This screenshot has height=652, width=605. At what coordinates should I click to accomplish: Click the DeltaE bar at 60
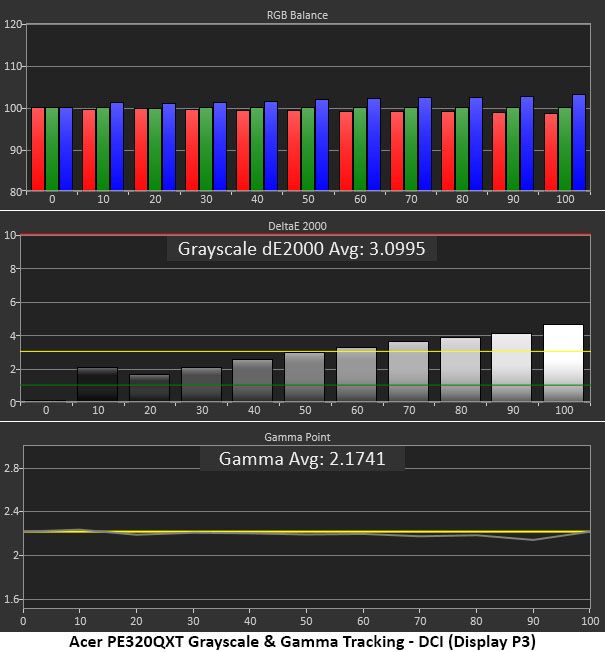[x=356, y=375]
